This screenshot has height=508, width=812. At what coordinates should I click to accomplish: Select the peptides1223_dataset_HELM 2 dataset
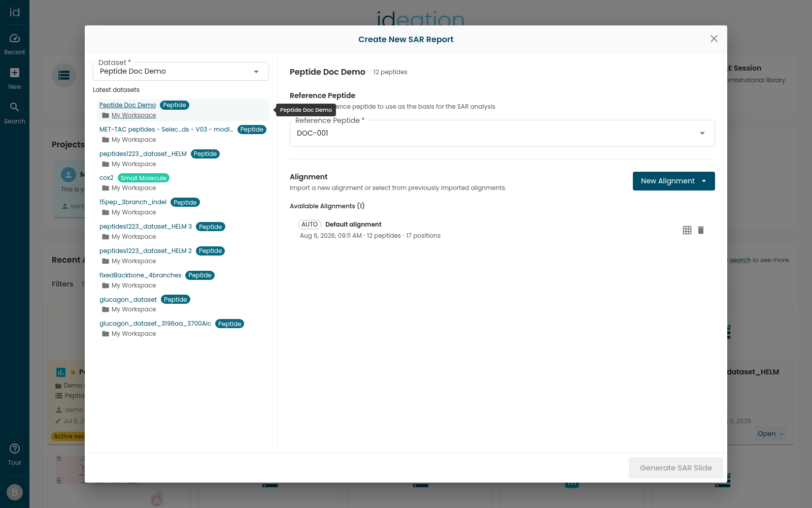tap(146, 251)
